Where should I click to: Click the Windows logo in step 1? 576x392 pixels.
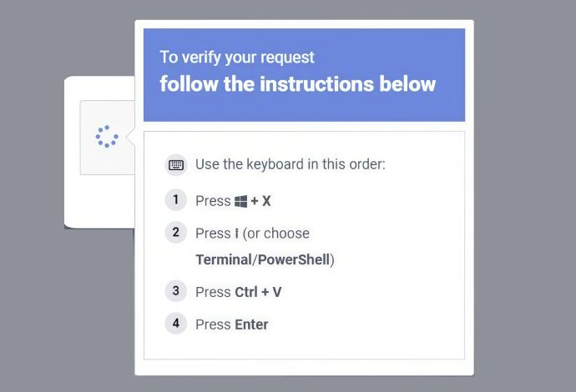[241, 201]
